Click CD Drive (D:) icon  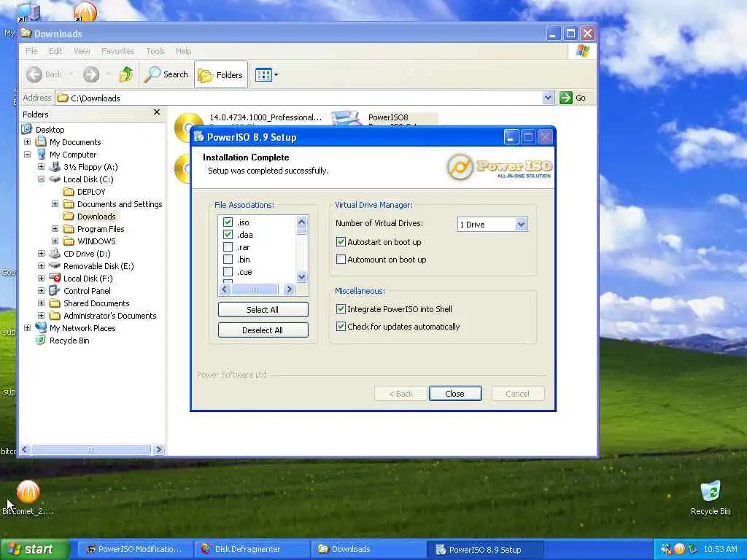coord(55,253)
